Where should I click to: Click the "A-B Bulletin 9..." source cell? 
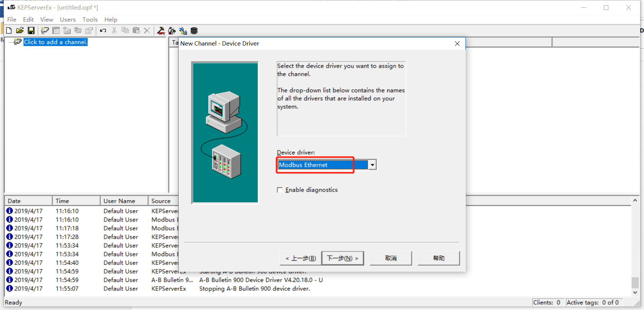172,280
